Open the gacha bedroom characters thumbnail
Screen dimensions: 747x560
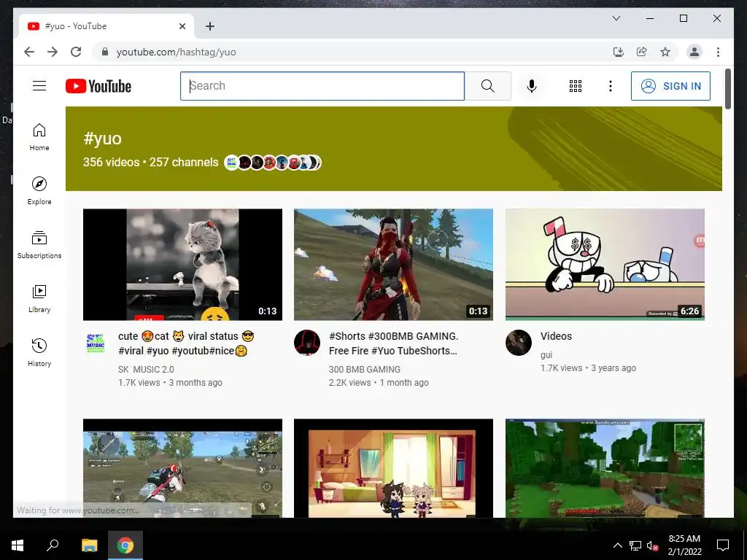[x=393, y=468]
